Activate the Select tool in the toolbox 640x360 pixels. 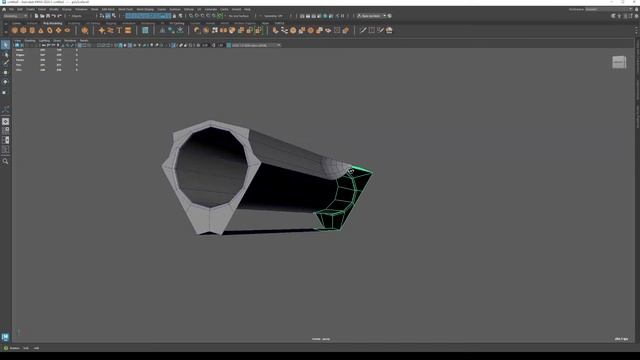(x=5, y=44)
